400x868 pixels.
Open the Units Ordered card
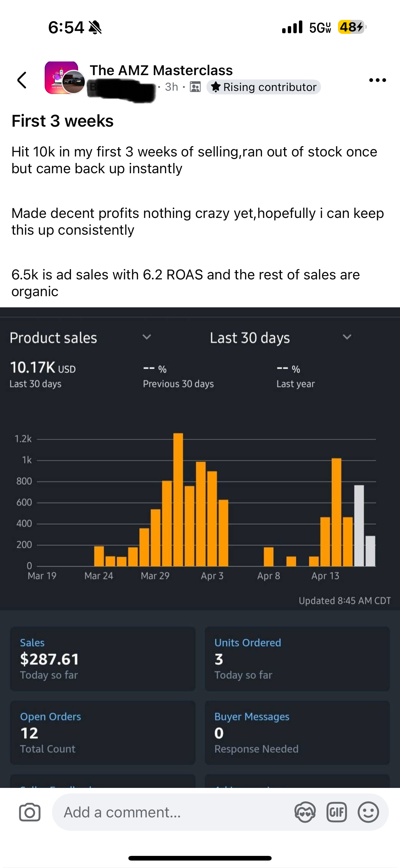(x=297, y=659)
